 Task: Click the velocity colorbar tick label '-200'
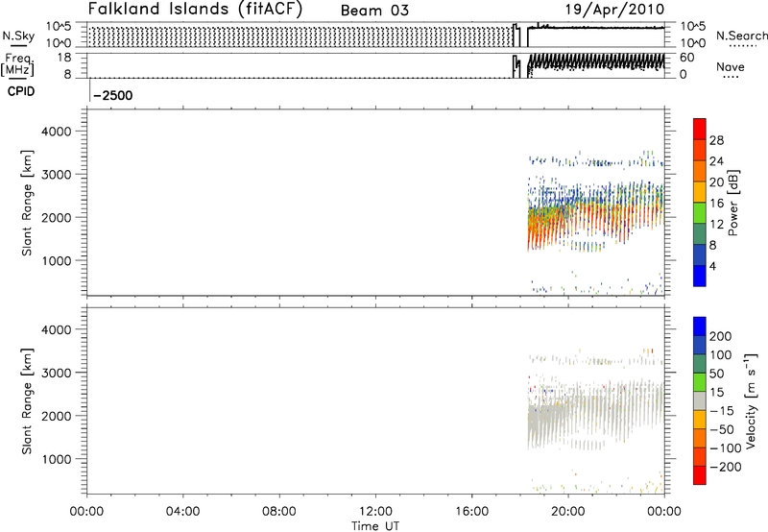pyautogui.click(x=725, y=467)
